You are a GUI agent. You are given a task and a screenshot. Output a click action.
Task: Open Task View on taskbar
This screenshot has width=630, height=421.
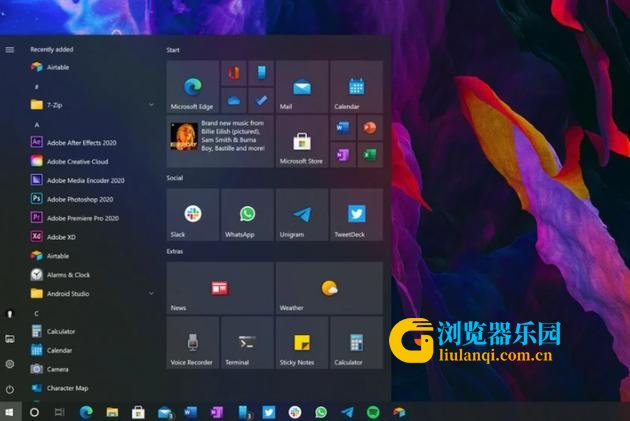[59, 412]
